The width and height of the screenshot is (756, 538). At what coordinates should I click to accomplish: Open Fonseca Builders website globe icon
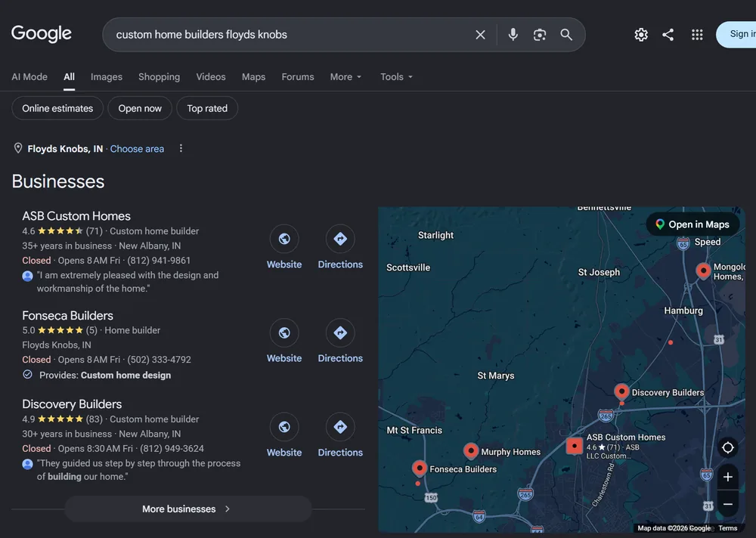[284, 332]
